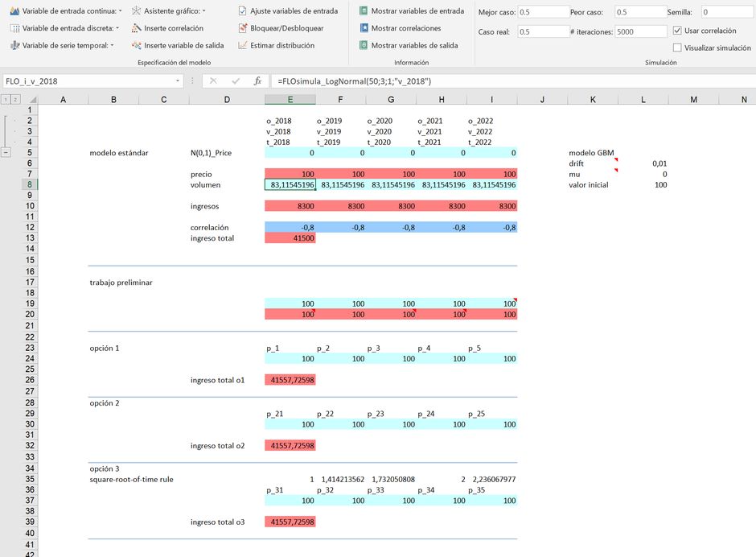Show outline level 2 rows

click(15, 100)
